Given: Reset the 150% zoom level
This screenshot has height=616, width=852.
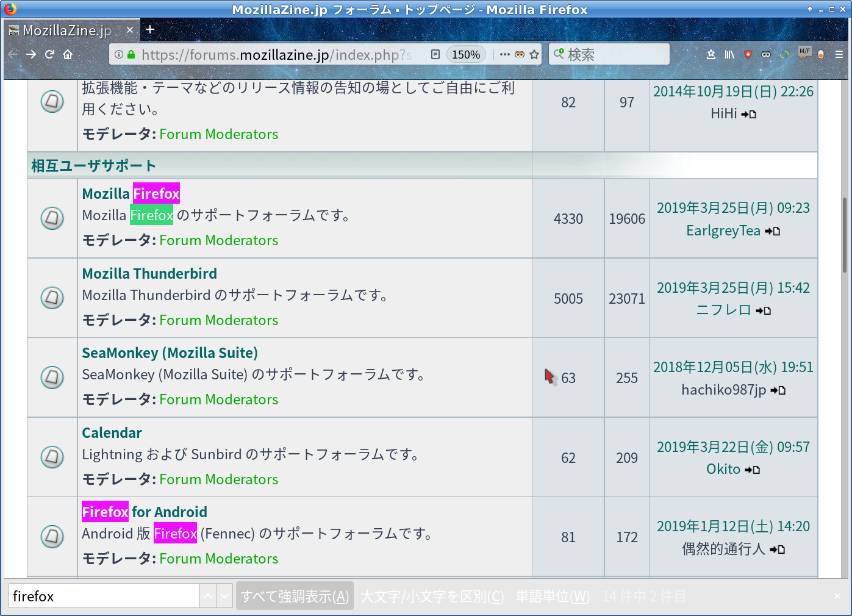Looking at the screenshot, I should pos(466,54).
